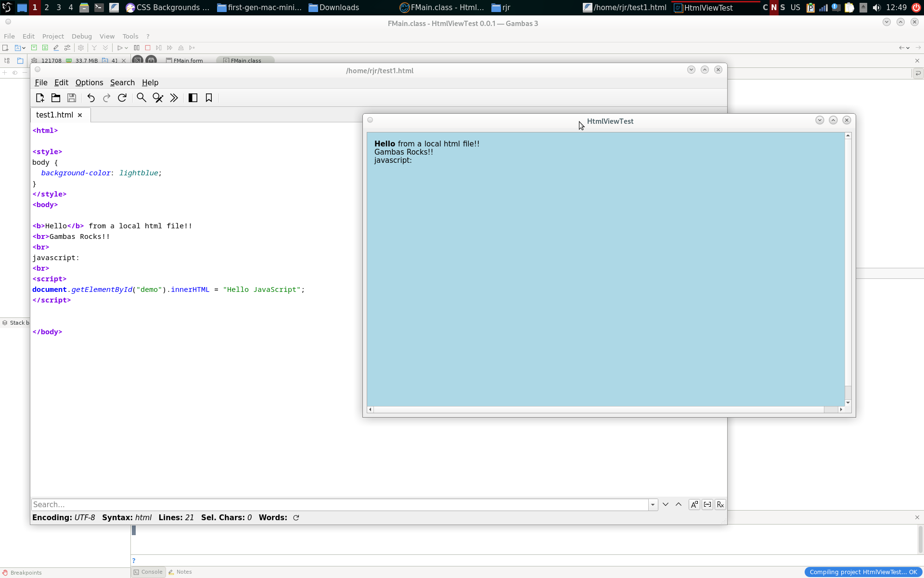Jump to the next search match
924x578 pixels.
click(x=666, y=504)
